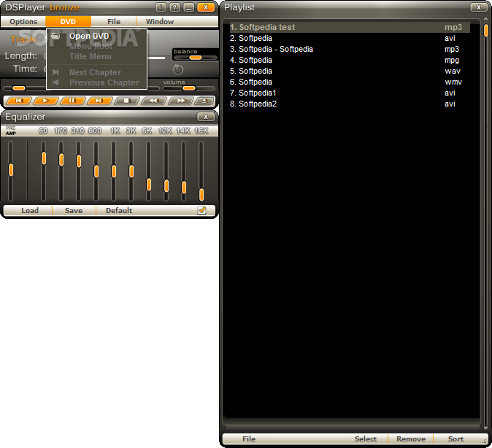This screenshot has width=492, height=448.
Task: Skip to the next track
Action: coord(99,101)
